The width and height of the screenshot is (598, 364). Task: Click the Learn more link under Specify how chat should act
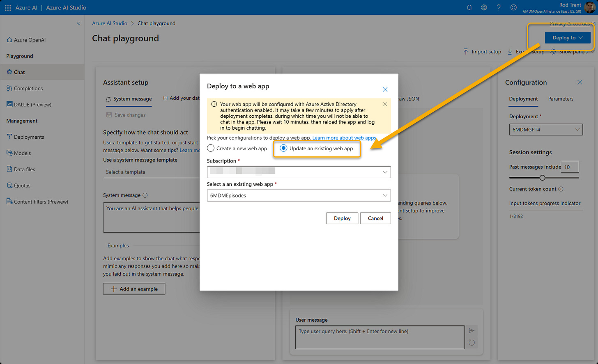pos(189,151)
